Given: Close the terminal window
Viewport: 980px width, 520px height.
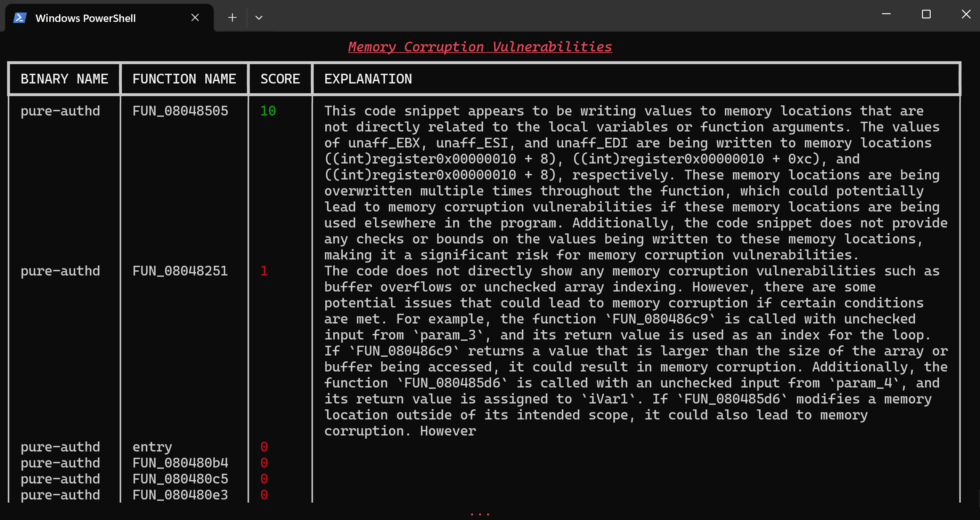Looking at the screenshot, I should coord(966,14).
